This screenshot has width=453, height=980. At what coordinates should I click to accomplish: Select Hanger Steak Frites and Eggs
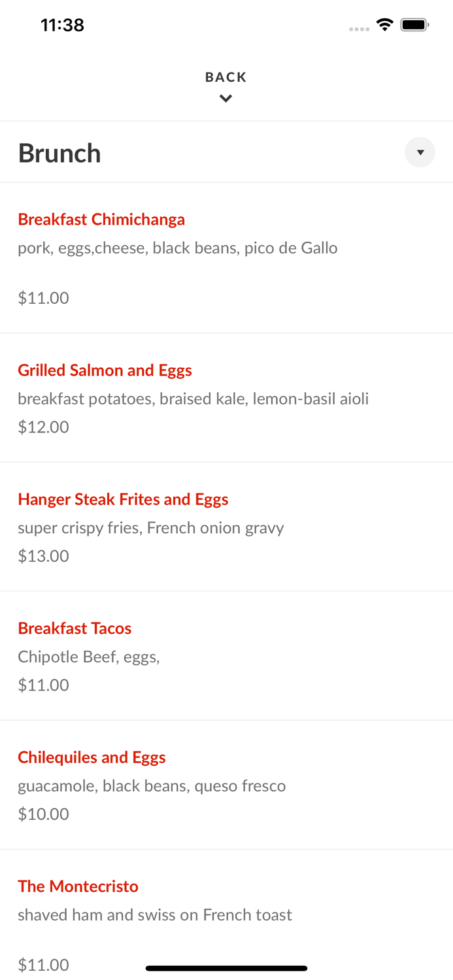(x=123, y=499)
